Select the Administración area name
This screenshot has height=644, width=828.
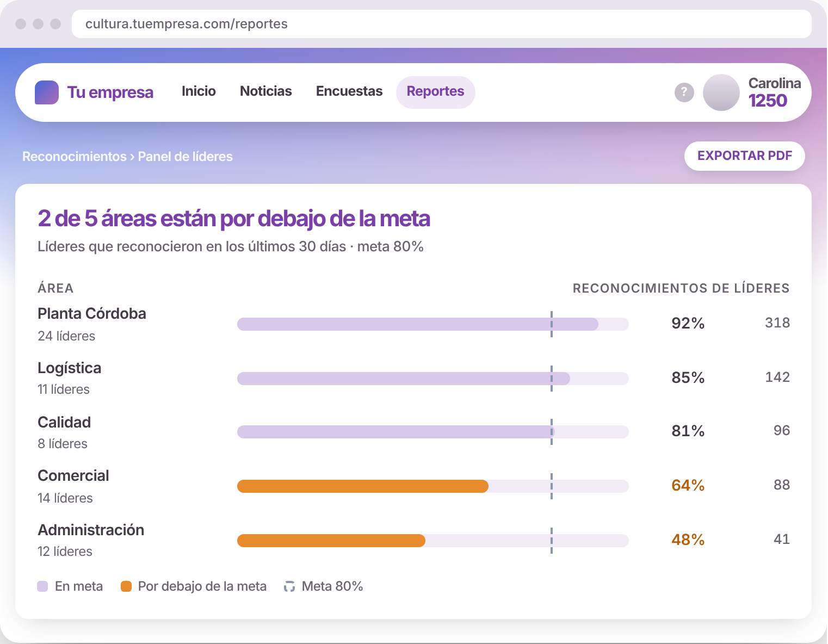[91, 530]
